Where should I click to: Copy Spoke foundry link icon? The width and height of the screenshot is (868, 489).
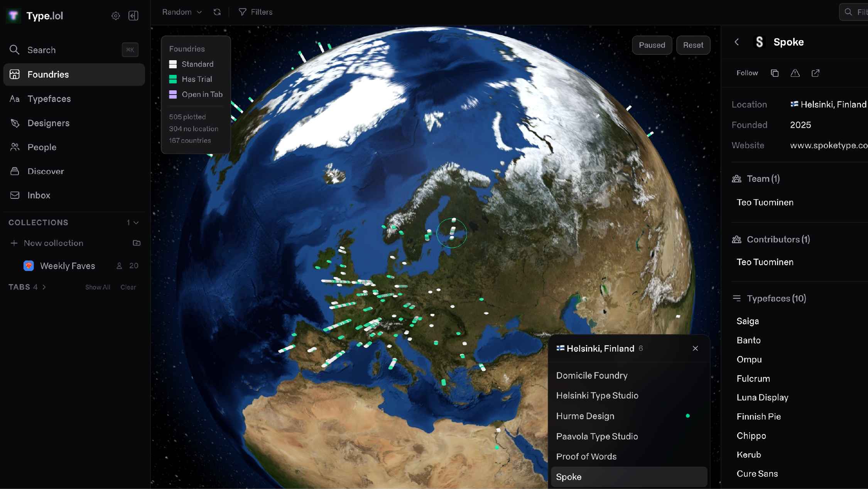tap(775, 73)
